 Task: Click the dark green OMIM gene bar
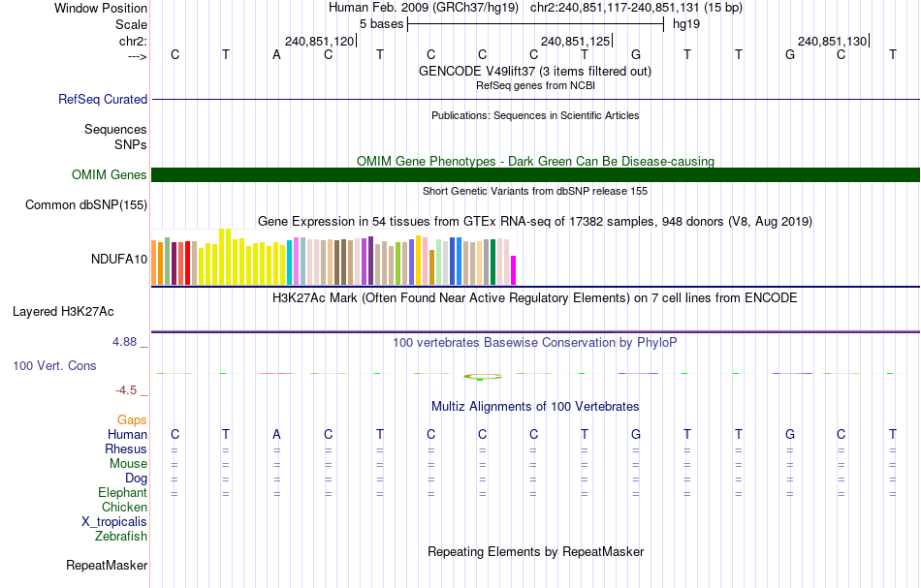coord(535,175)
